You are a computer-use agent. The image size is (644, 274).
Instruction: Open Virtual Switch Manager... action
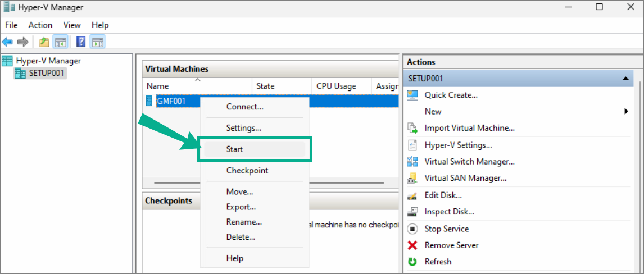click(469, 162)
